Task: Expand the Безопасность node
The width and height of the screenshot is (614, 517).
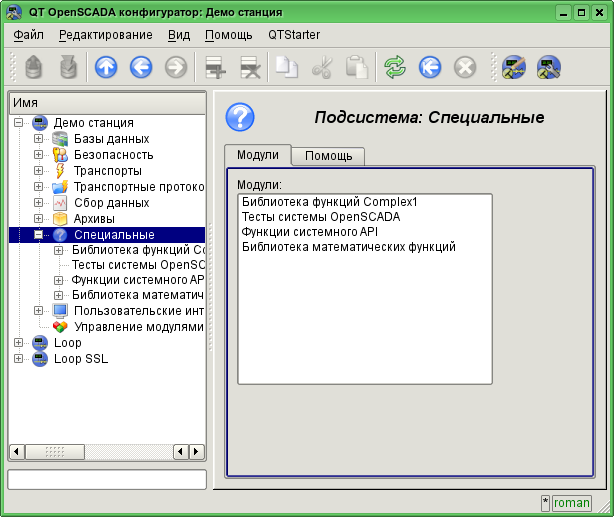Action: click(x=38, y=155)
